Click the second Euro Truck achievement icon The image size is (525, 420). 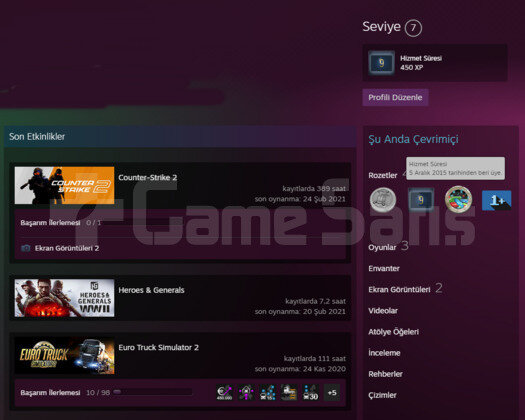click(246, 392)
